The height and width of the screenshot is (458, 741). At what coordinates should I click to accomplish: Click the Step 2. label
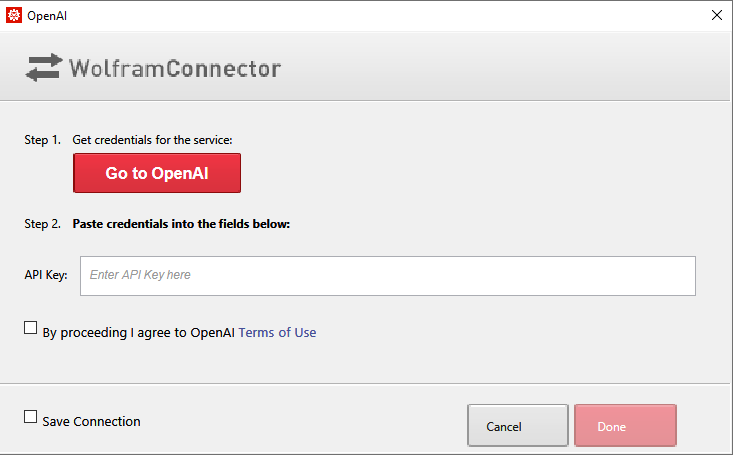43,224
